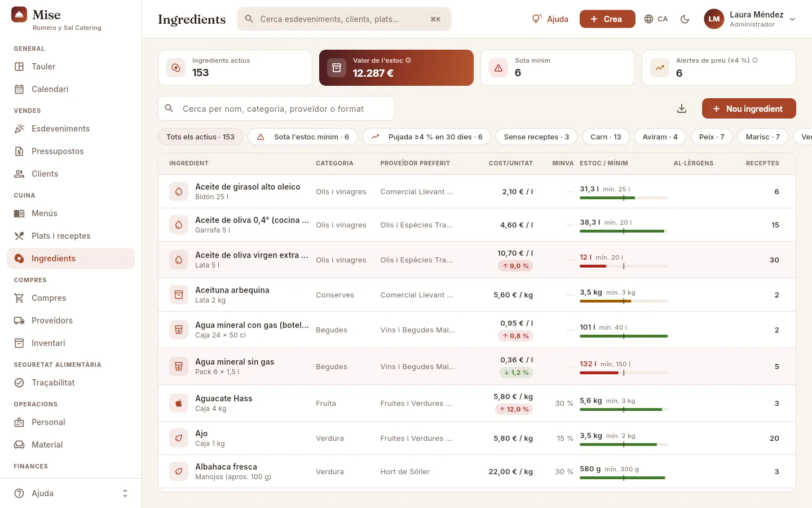This screenshot has width=812, height=508.
Task: Click Aguacate Hass fruit icon
Action: pos(179,403)
